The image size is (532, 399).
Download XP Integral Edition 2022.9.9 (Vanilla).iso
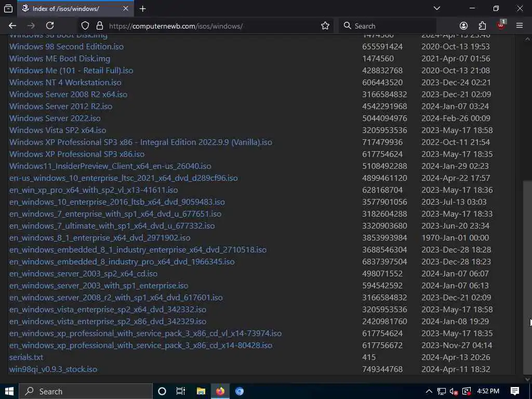click(141, 142)
